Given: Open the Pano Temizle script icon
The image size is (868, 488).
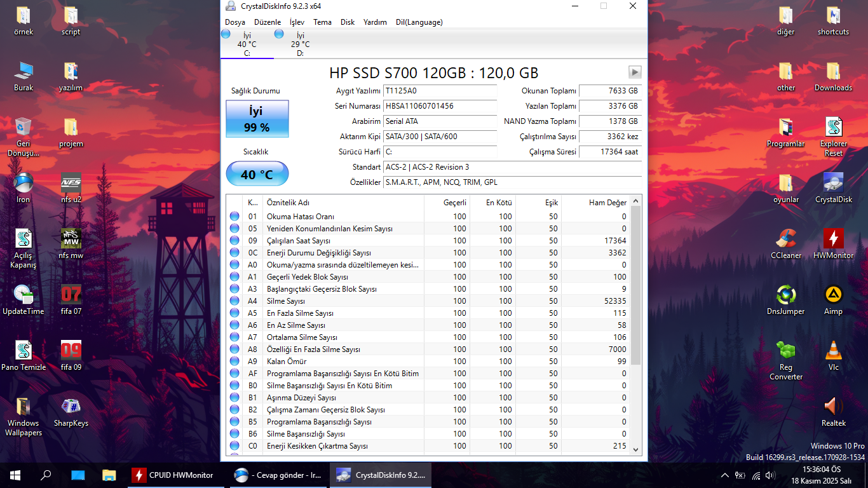Looking at the screenshot, I should point(24,356).
